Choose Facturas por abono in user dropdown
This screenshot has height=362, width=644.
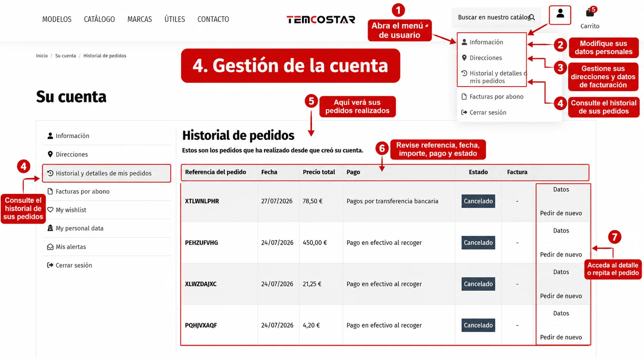pyautogui.click(x=493, y=97)
